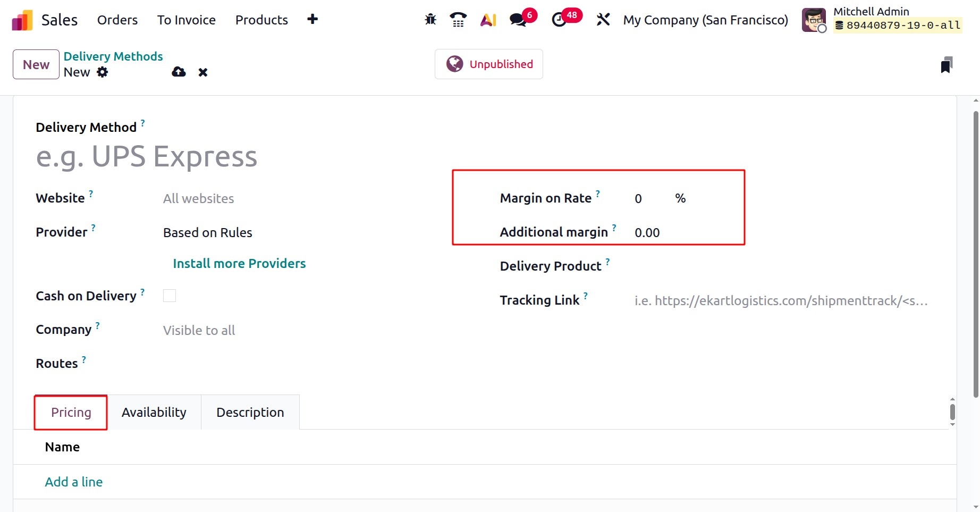Open the activities clock icon
This screenshot has height=512, width=980.
pyautogui.click(x=559, y=20)
